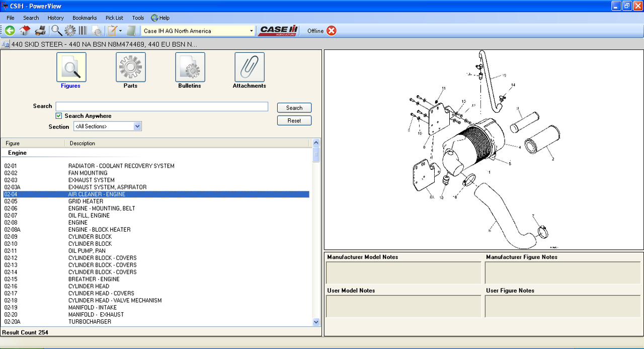This screenshot has height=349, width=644.
Task: Click the Print icon in toolbar
Action: pos(40,31)
